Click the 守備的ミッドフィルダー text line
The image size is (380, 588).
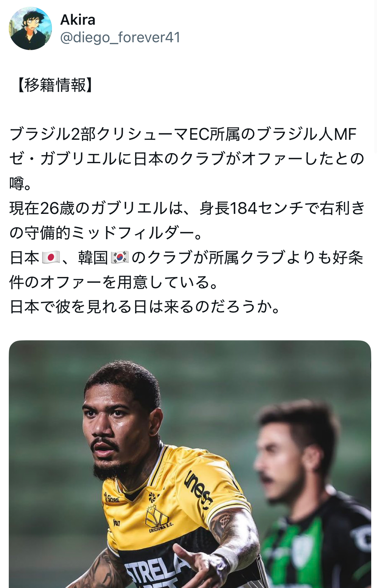coord(106,233)
